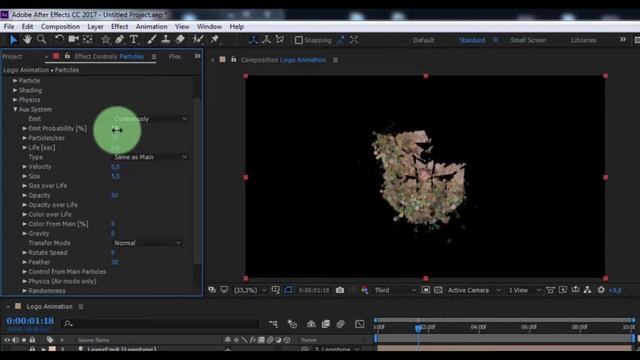Click Show Channel color management icon
Screen dimensions: 640x360
(x=364, y=290)
